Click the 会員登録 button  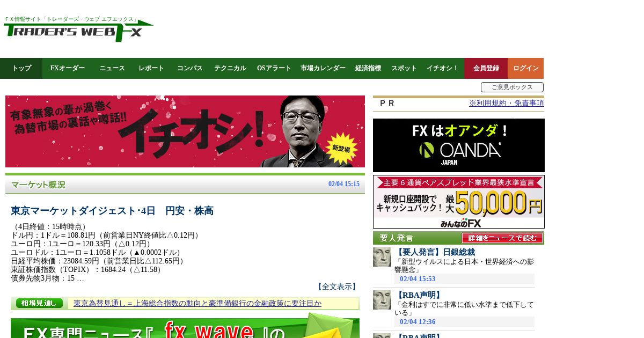[x=486, y=68]
